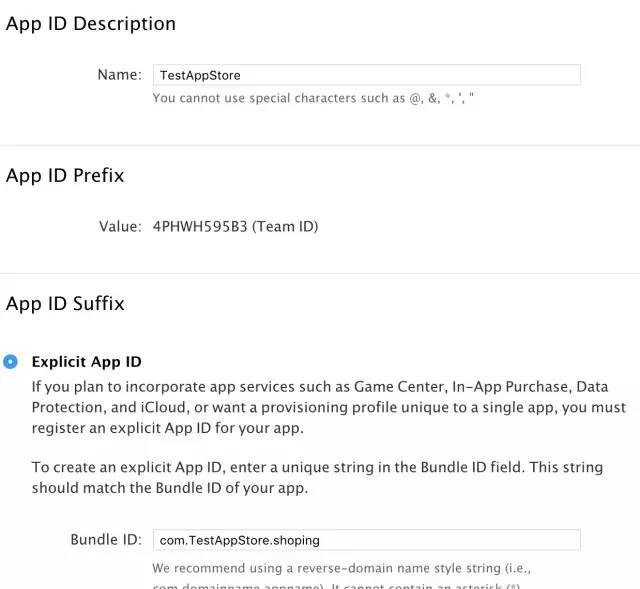Click the Value: label
Screen dimensions: 640x589
pyautogui.click(x=120, y=226)
